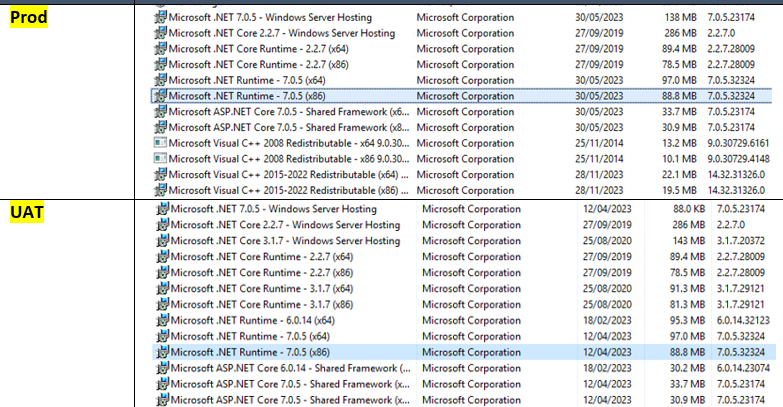Select version 6.0.14.23074
The image size is (783, 407).
click(743, 369)
